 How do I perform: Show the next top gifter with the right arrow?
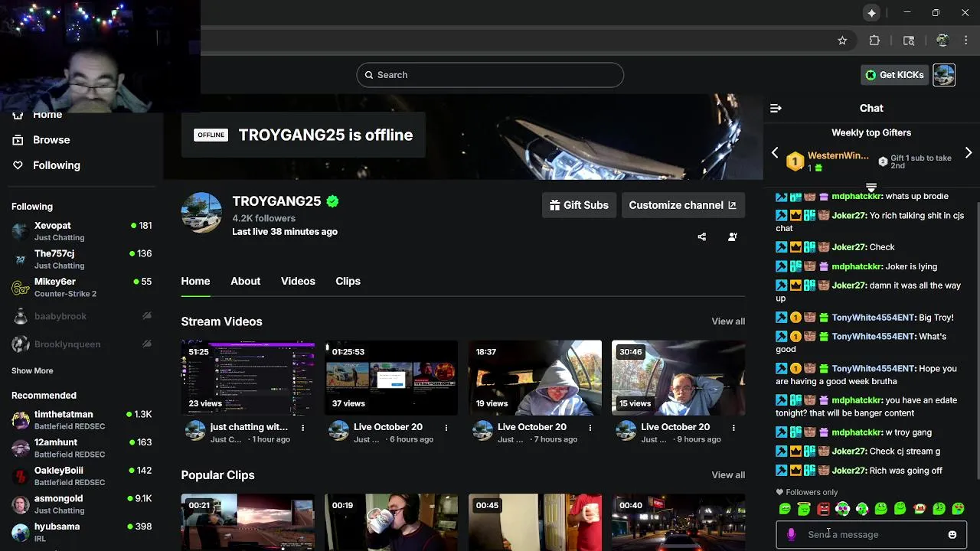(969, 153)
